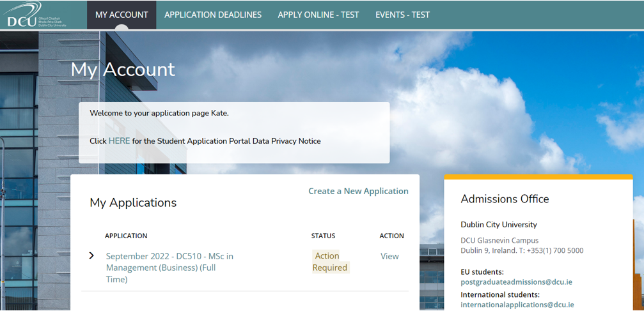This screenshot has height=311, width=644.
Task: Click Create a New Application
Action: click(359, 191)
